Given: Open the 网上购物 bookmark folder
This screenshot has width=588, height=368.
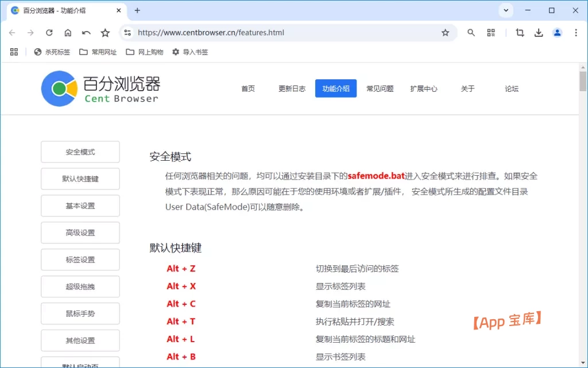Looking at the screenshot, I should pos(144,52).
